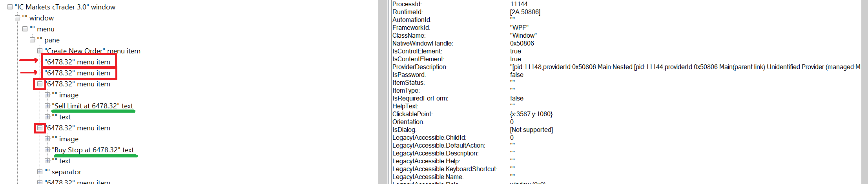Screen dimensions: 868x190
Task: Expand the "Buy Stop at 6478.32" text node
Action: click(47, 150)
